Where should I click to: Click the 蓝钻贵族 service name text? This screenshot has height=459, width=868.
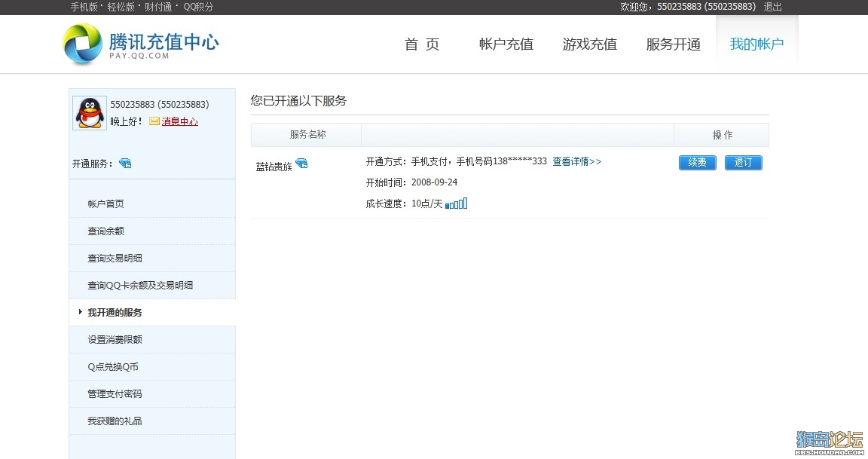pyautogui.click(x=274, y=167)
